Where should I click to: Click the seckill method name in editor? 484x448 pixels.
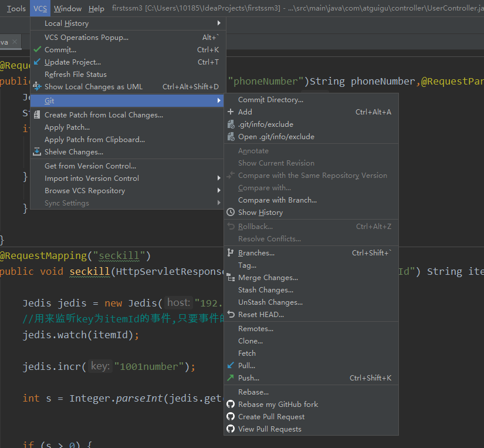pos(90,271)
